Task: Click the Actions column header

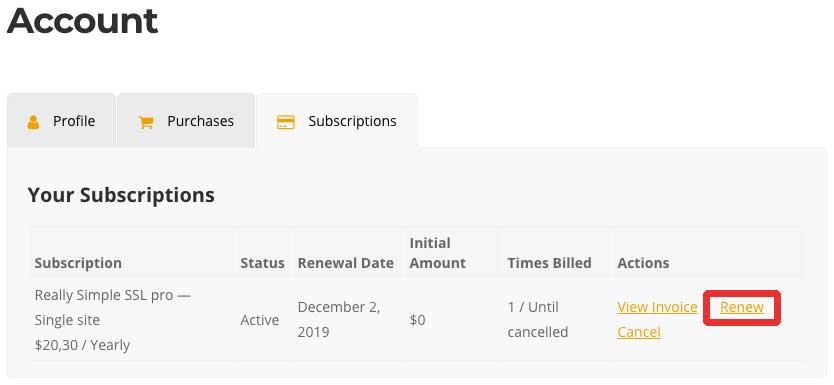Action: point(643,263)
